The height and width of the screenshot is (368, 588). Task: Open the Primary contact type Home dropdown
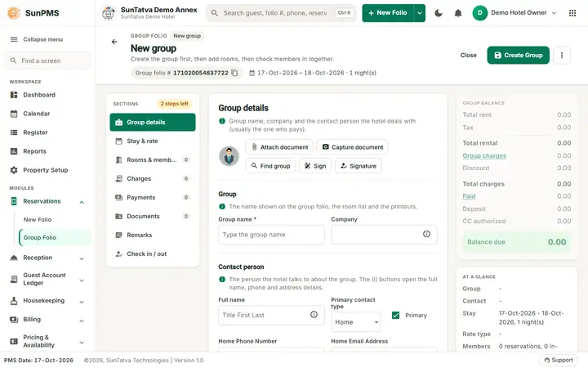356,322
